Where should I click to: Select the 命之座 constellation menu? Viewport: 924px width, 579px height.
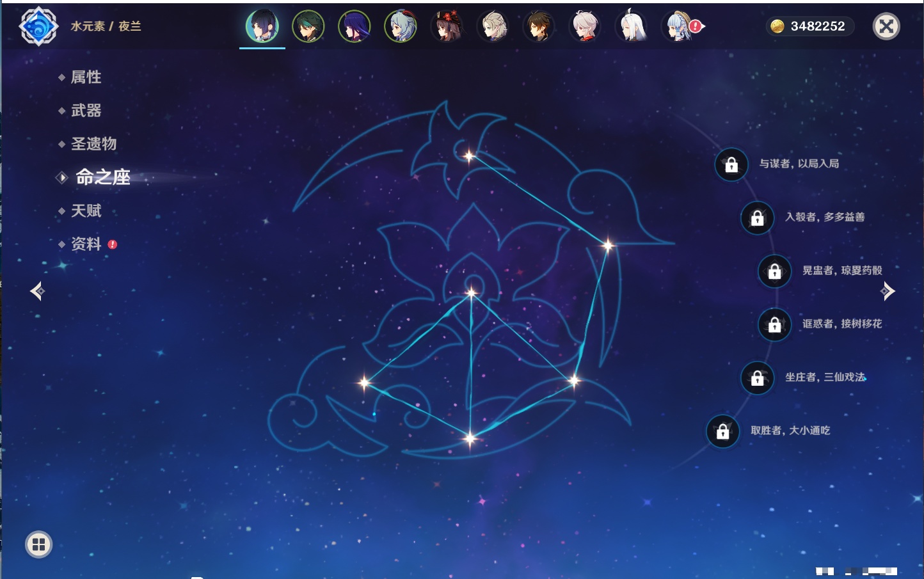[x=102, y=177]
